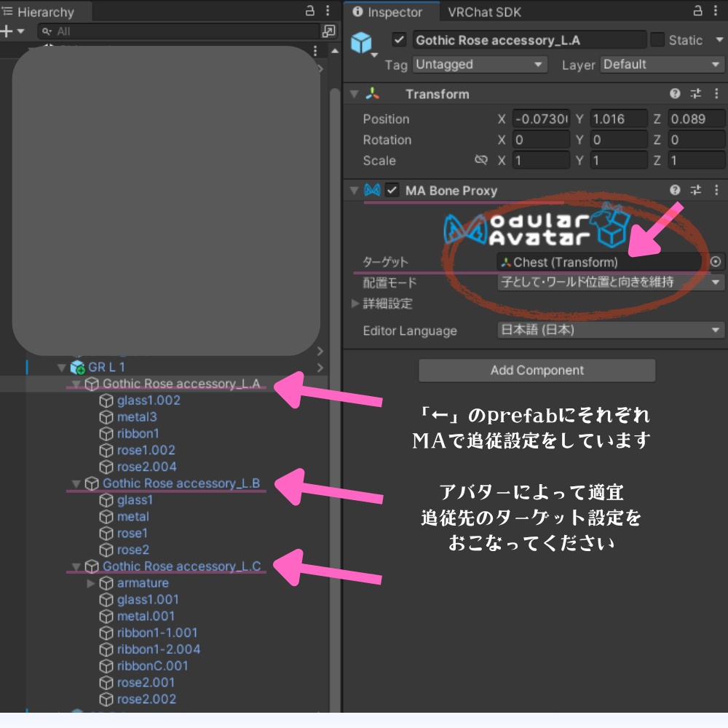Click the Chest (Transform) target field

tap(602, 262)
